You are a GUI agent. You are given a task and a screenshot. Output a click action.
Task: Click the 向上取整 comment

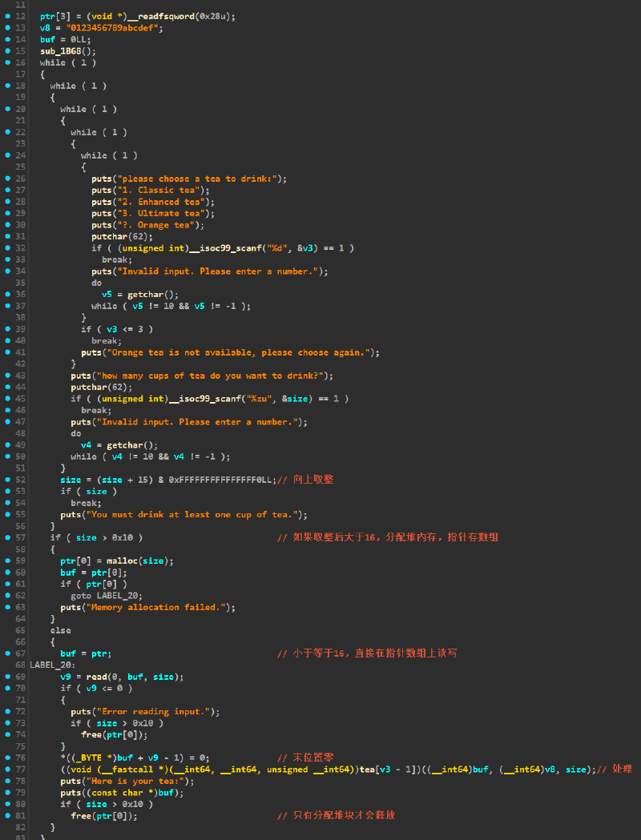pyautogui.click(x=305, y=480)
